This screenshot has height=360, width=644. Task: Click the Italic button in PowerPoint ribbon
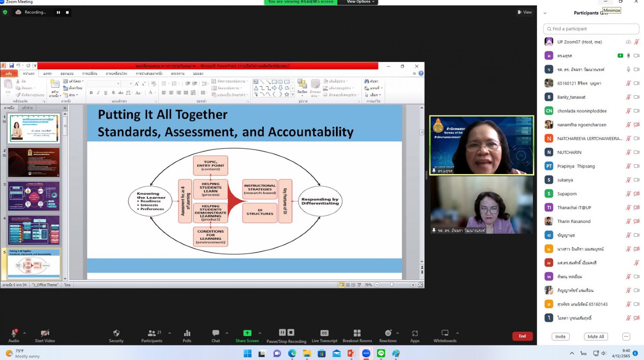[x=98, y=93]
